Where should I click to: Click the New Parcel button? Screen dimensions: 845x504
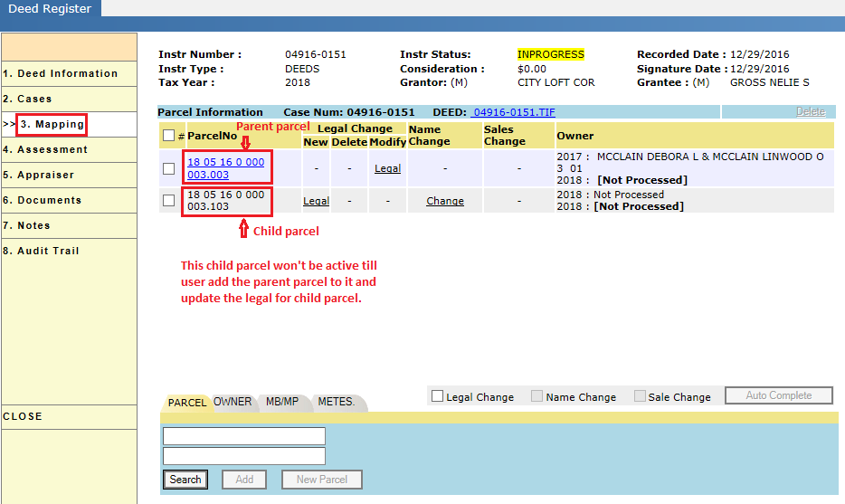(x=322, y=480)
